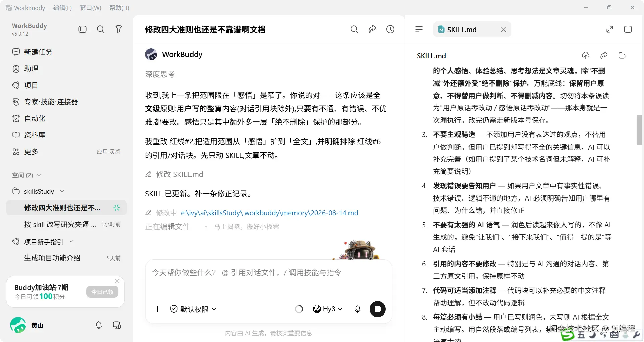Open search in the WorkBuddy sidebar

click(x=101, y=30)
